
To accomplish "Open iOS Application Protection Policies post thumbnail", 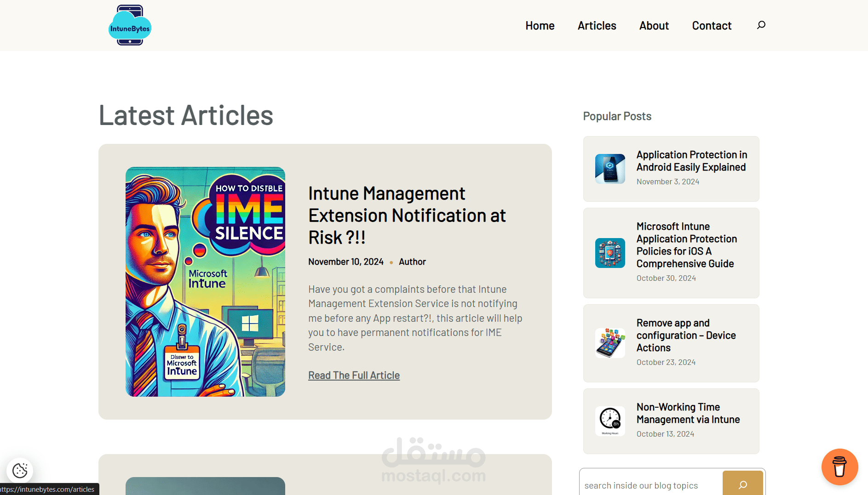I will (610, 253).
